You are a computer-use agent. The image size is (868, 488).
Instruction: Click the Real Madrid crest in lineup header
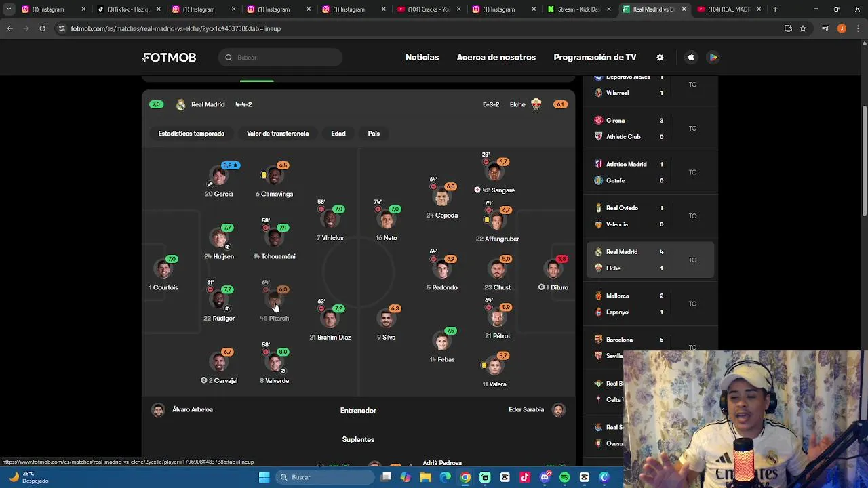click(180, 104)
